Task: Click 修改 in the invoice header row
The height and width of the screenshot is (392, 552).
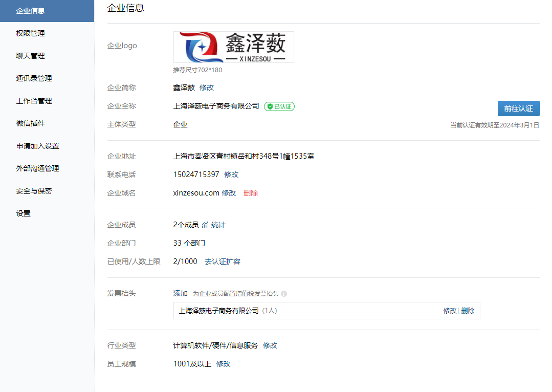Action: pyautogui.click(x=450, y=311)
